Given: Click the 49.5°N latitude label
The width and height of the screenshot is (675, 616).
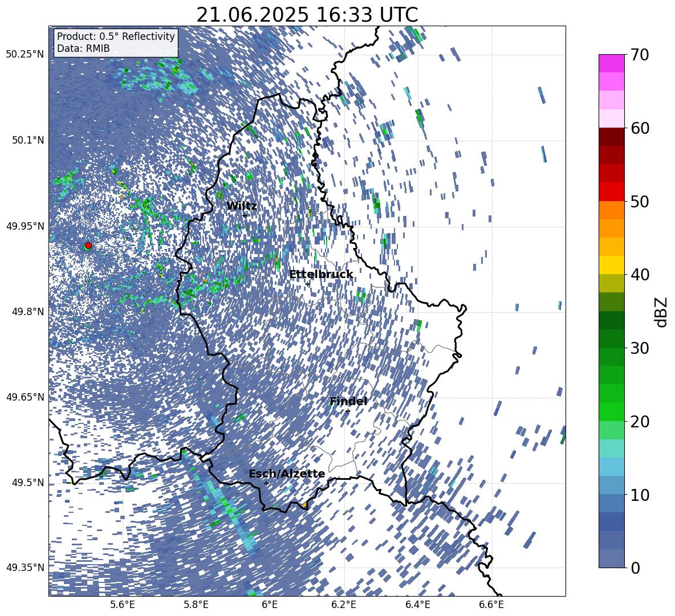Looking at the screenshot, I should click(27, 482).
